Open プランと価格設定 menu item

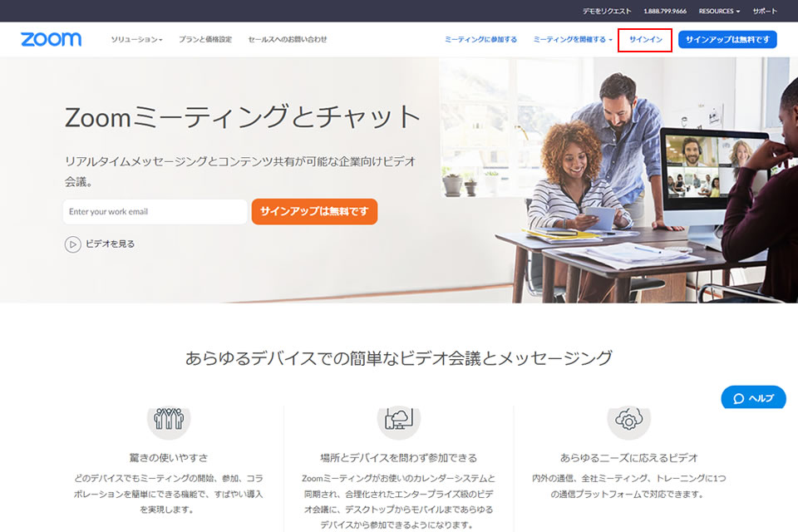204,39
